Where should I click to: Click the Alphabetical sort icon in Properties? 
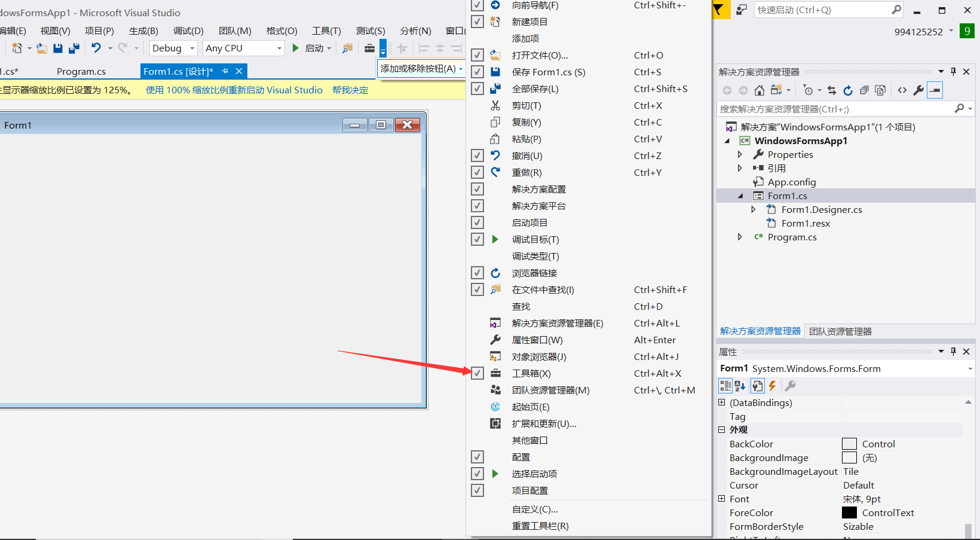point(740,386)
